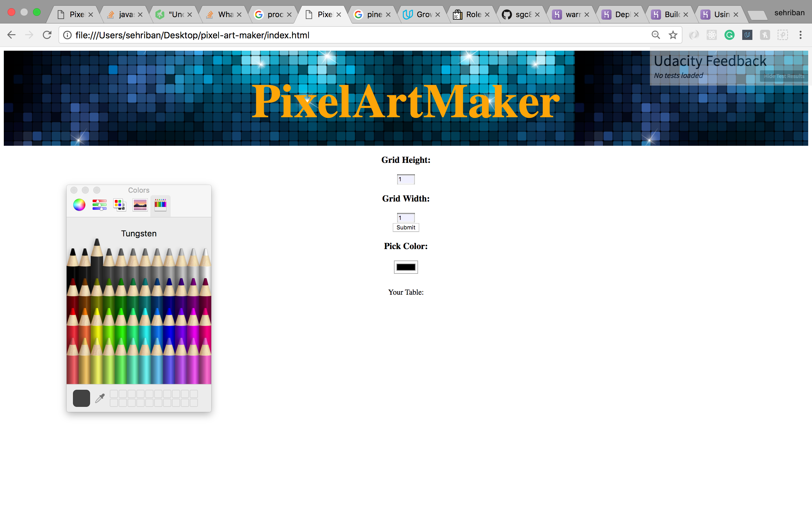Screen dimensions: 812x507
Task: Choose the pencils picker mode
Action: (x=160, y=205)
